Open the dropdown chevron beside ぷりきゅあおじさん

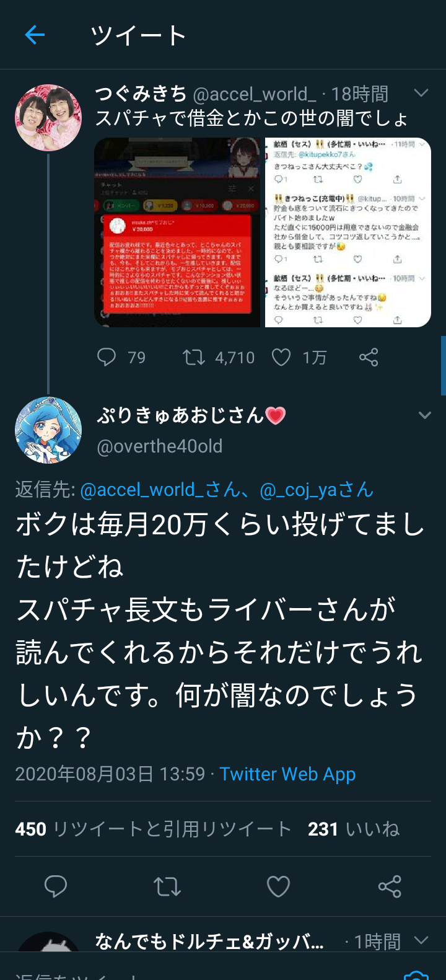coord(425,415)
